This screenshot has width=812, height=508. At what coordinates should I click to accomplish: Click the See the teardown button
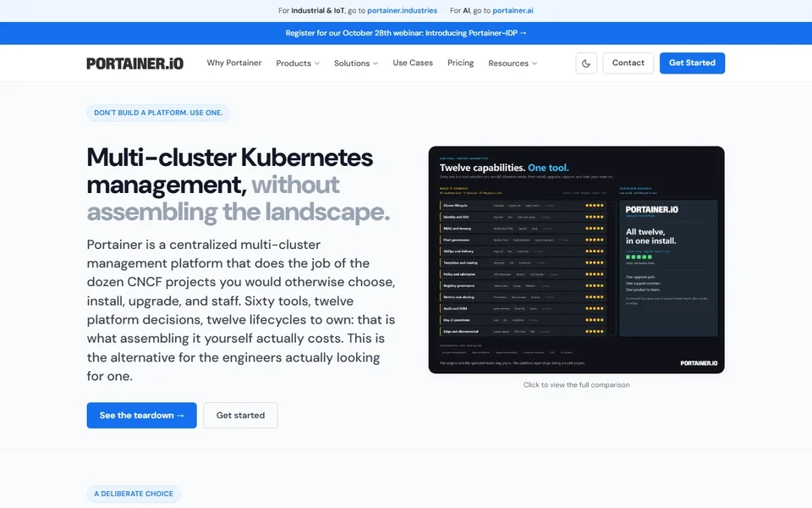(x=141, y=415)
